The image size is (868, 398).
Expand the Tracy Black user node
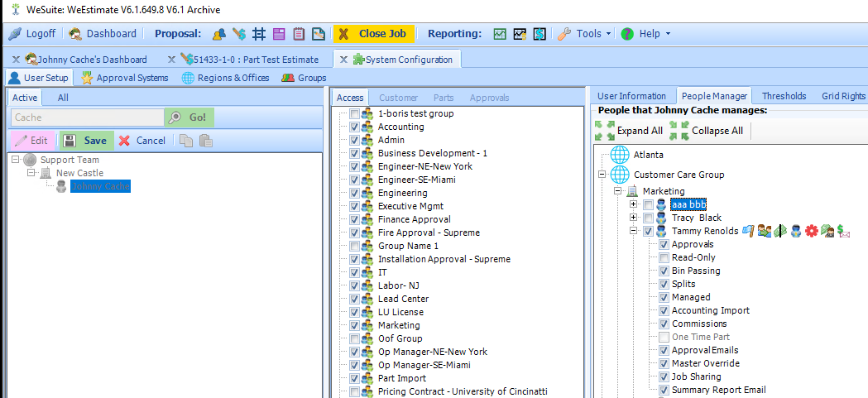tap(633, 218)
